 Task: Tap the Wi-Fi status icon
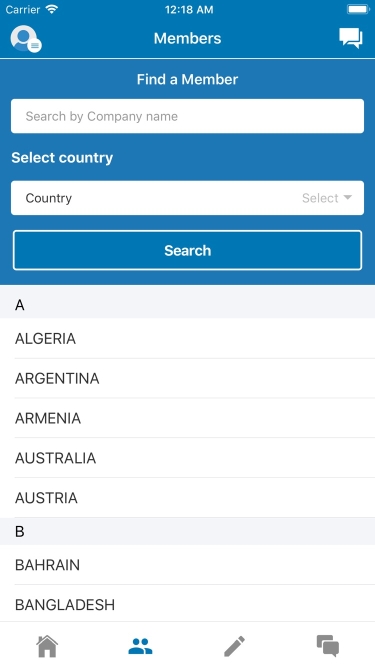52,9
